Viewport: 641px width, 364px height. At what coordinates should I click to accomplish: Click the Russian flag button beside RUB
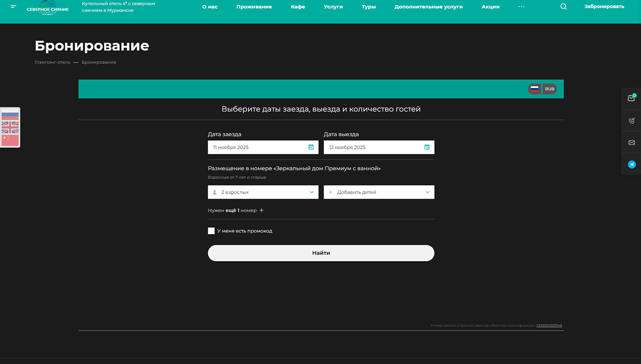point(534,89)
